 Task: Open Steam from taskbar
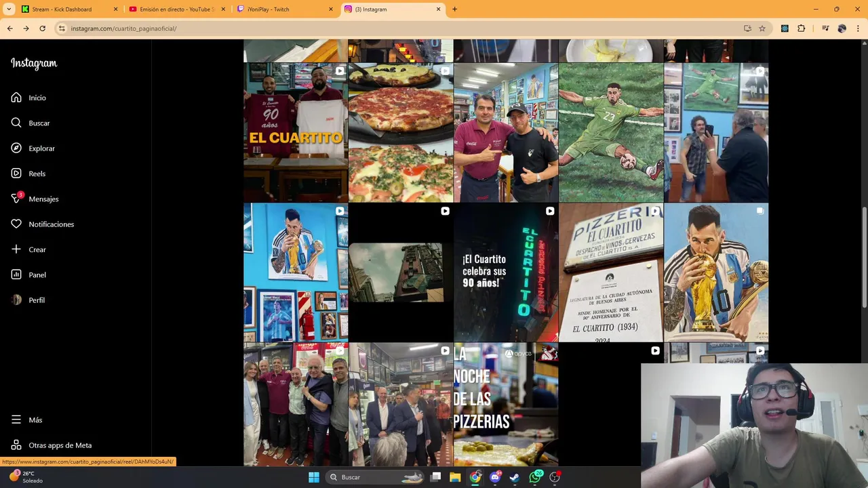point(515,477)
